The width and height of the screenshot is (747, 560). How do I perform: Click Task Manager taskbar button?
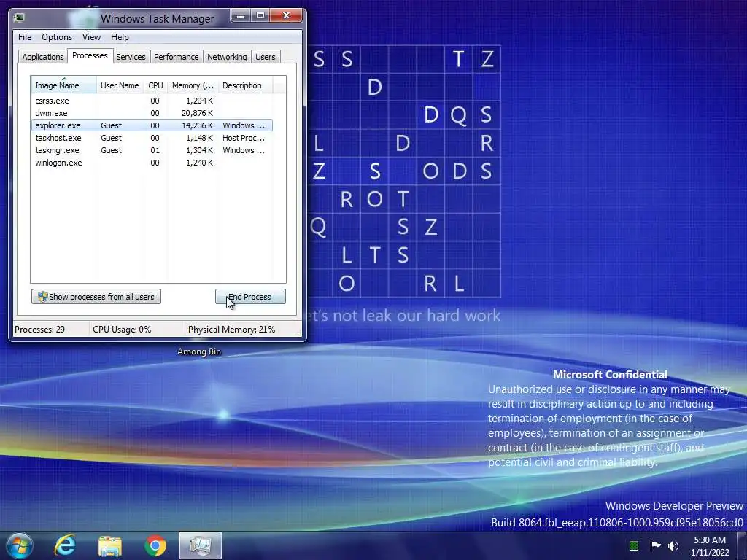pos(200,545)
